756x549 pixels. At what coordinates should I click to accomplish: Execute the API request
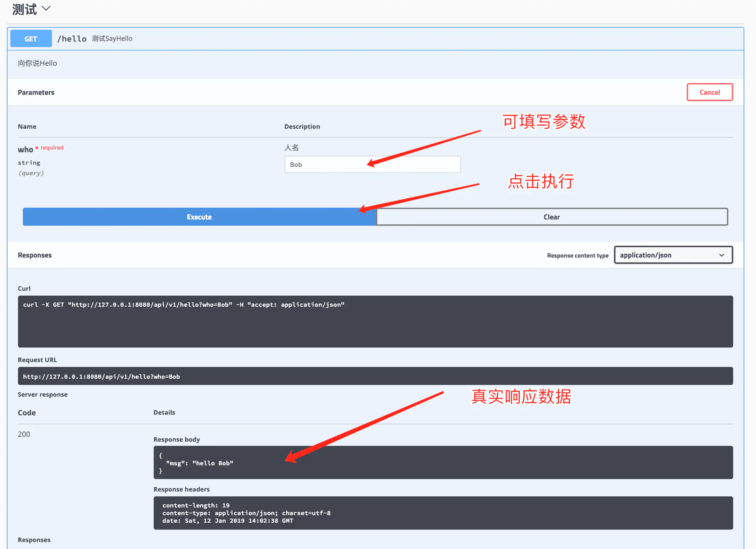pyautogui.click(x=199, y=217)
